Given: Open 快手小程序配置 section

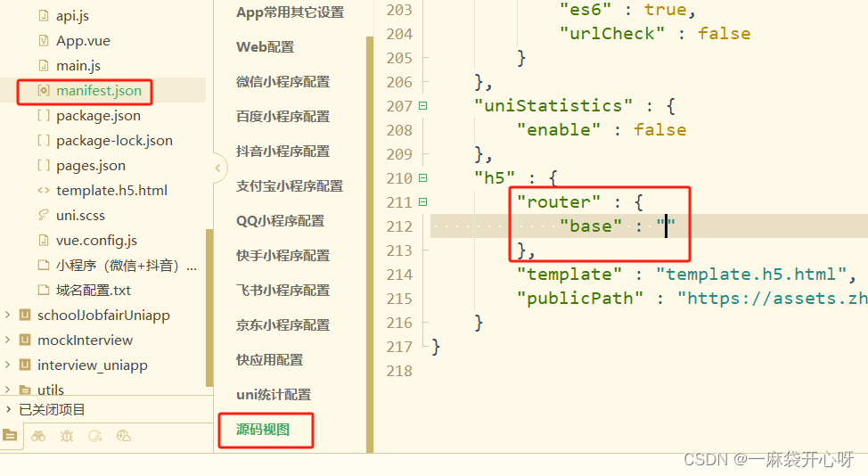Looking at the screenshot, I should tap(283, 256).
